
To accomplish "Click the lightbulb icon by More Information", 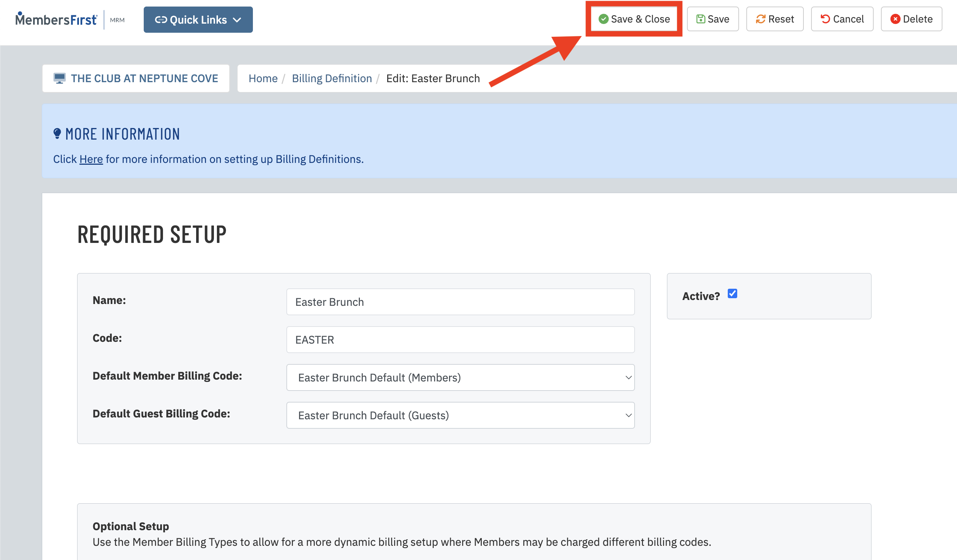I will tap(57, 133).
